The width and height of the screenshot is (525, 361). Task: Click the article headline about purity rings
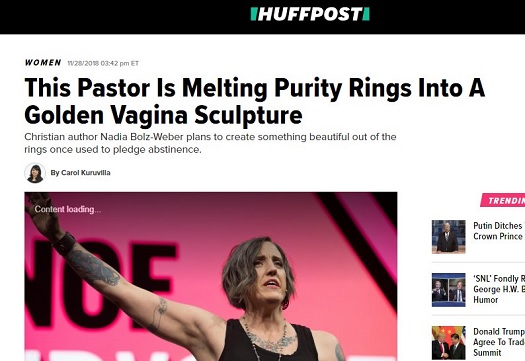(x=254, y=101)
